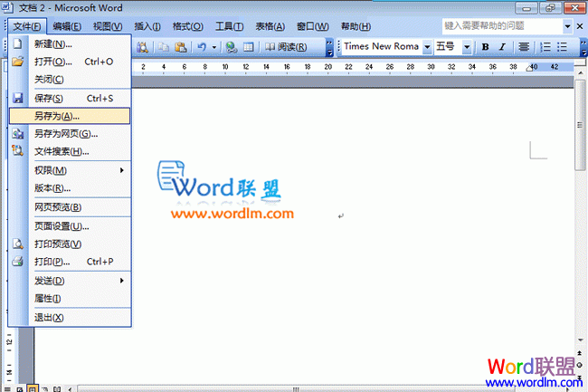Click the Times New Roman font name field
The image size is (588, 392).
(382, 46)
